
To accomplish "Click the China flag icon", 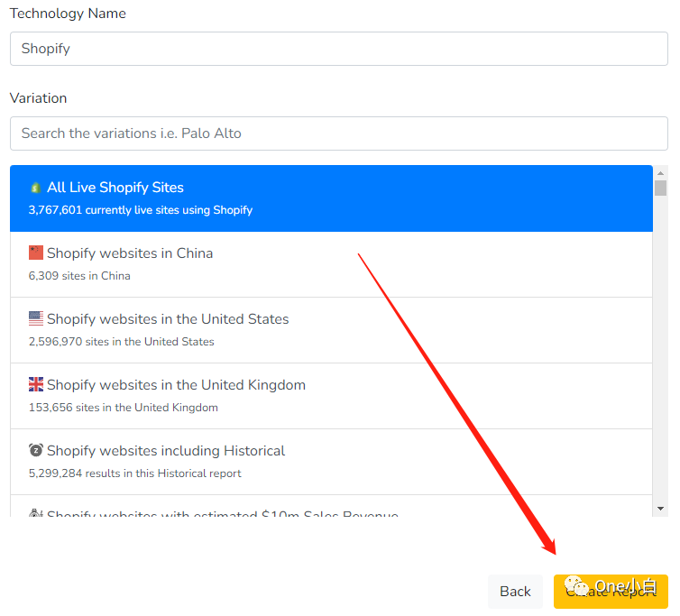I will coord(36,253).
